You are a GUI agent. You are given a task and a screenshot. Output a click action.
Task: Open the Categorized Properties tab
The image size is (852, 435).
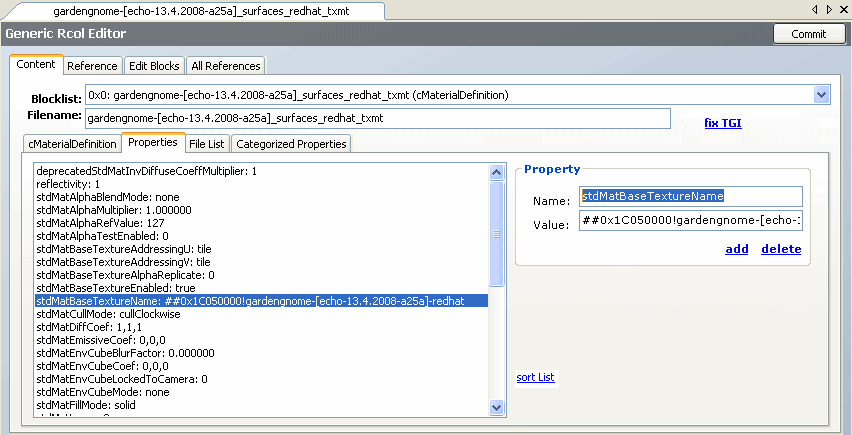click(x=291, y=144)
